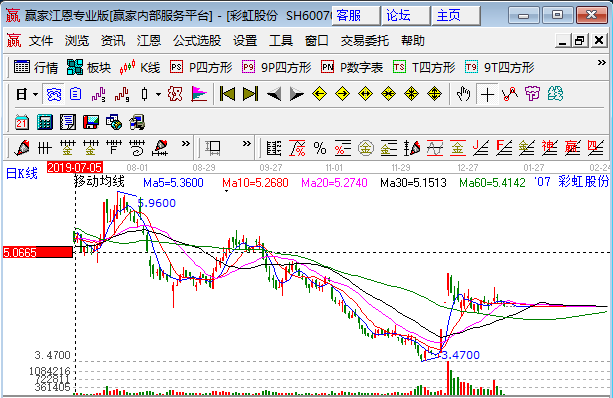Open the T四方形 tool
Screen dimensions: 613x398
424,67
